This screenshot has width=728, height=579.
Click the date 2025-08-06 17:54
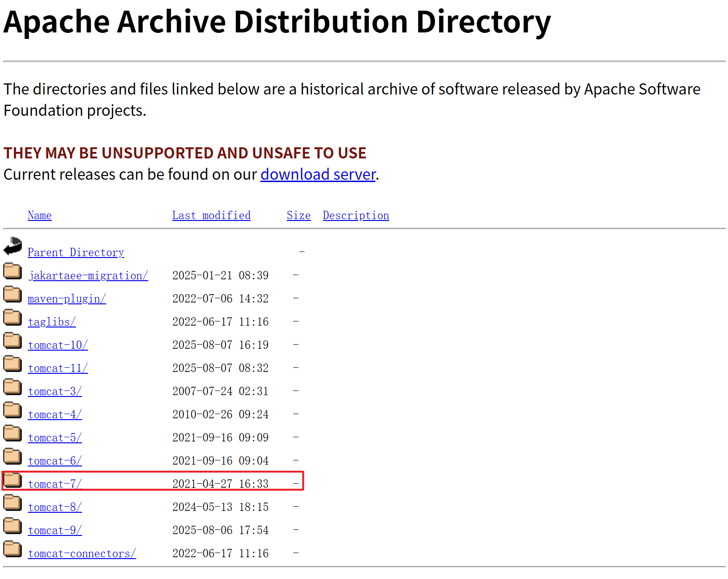click(x=221, y=530)
